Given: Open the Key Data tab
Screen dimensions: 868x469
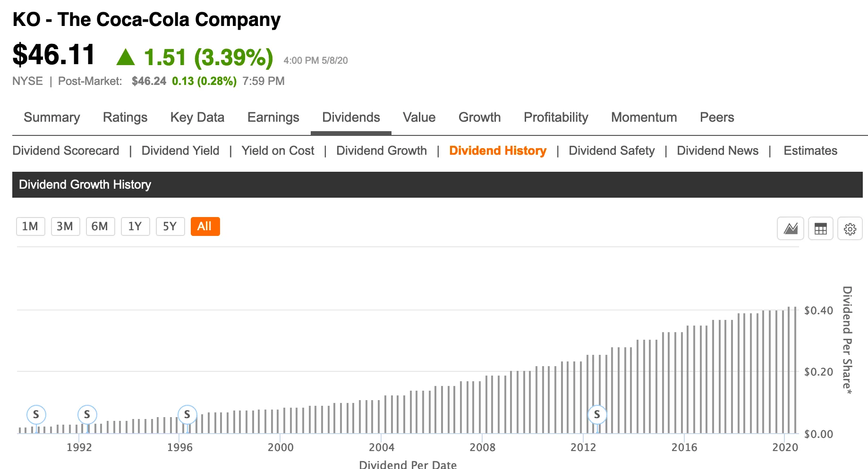Looking at the screenshot, I should (197, 117).
